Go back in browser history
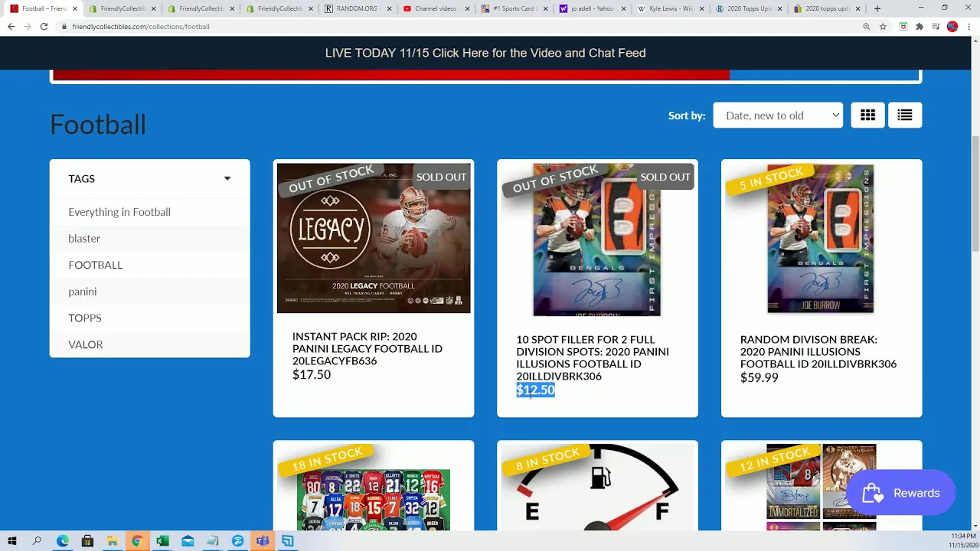The image size is (980, 551). point(11,26)
